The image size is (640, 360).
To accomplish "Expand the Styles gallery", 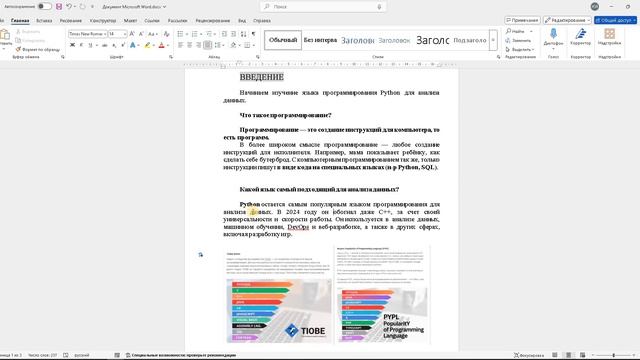I will pyautogui.click(x=493, y=40).
